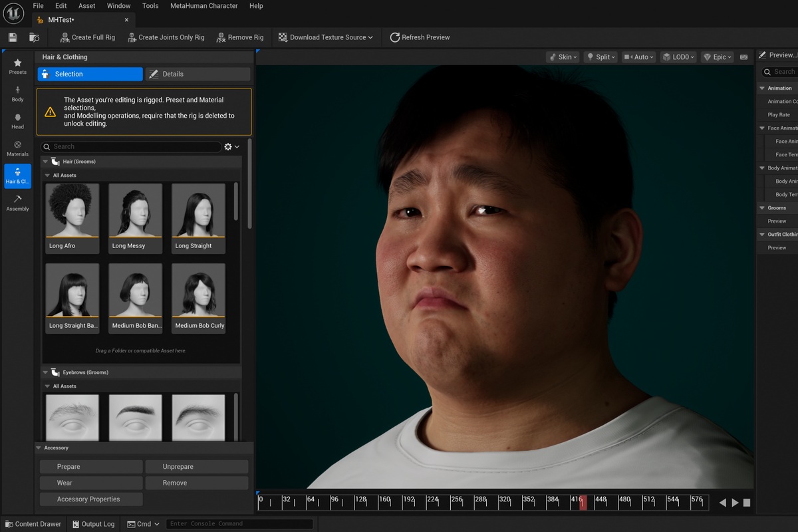Select the Long Straight hair thumbnail
Viewport: 798px width, 532px height.
tap(199, 218)
